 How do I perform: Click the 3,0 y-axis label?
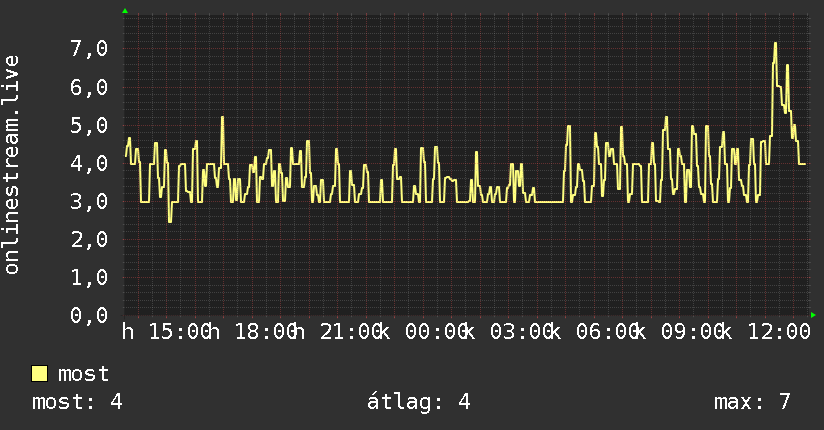point(89,201)
